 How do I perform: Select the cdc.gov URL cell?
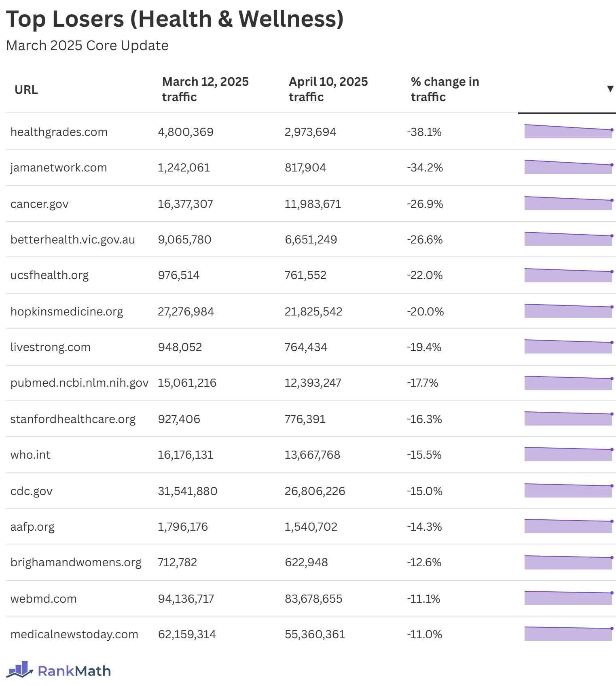point(32,491)
